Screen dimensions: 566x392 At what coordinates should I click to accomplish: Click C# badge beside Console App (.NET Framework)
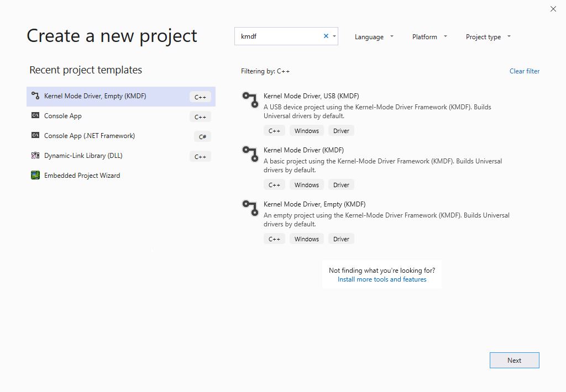(x=202, y=136)
